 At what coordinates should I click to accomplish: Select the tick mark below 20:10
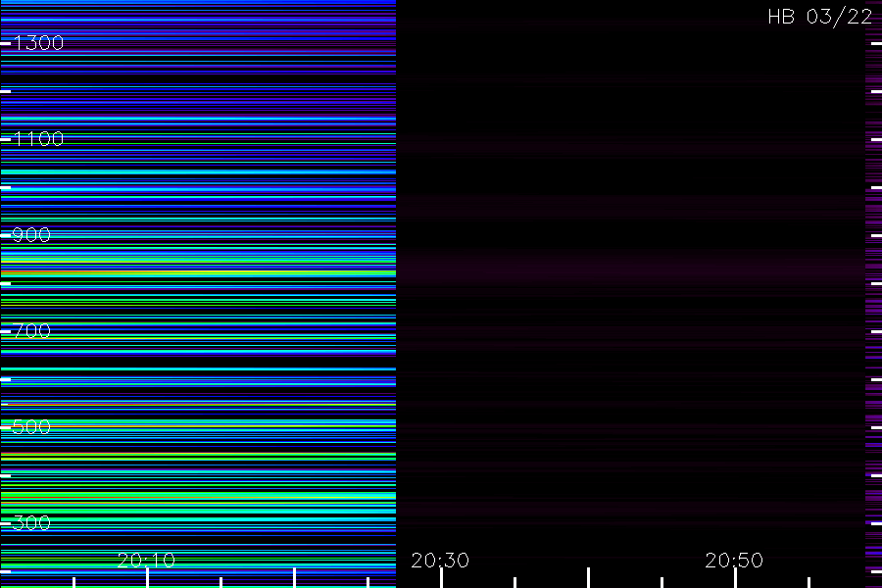click(147, 578)
